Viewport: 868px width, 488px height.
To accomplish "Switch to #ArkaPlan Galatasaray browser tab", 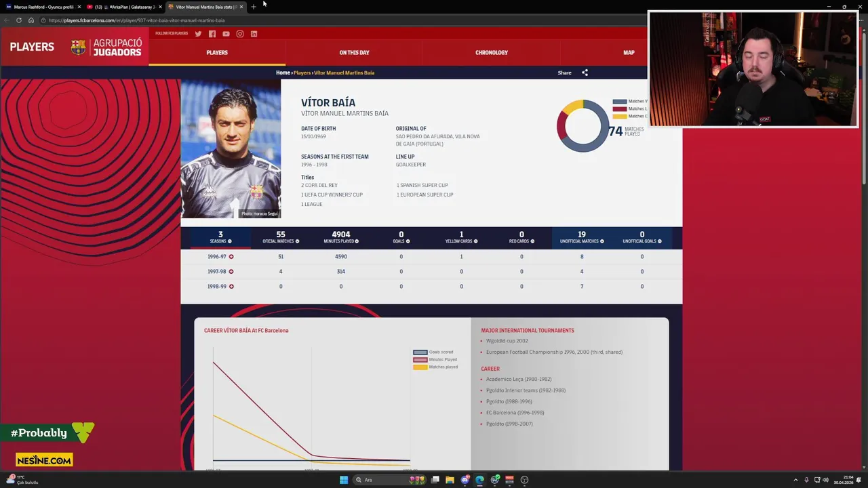I will click(x=125, y=7).
